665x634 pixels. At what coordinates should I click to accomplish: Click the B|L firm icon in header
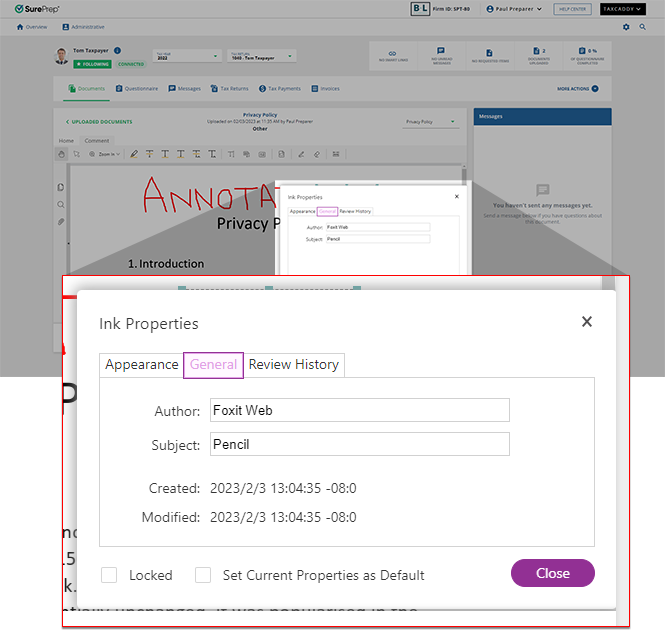[420, 9]
